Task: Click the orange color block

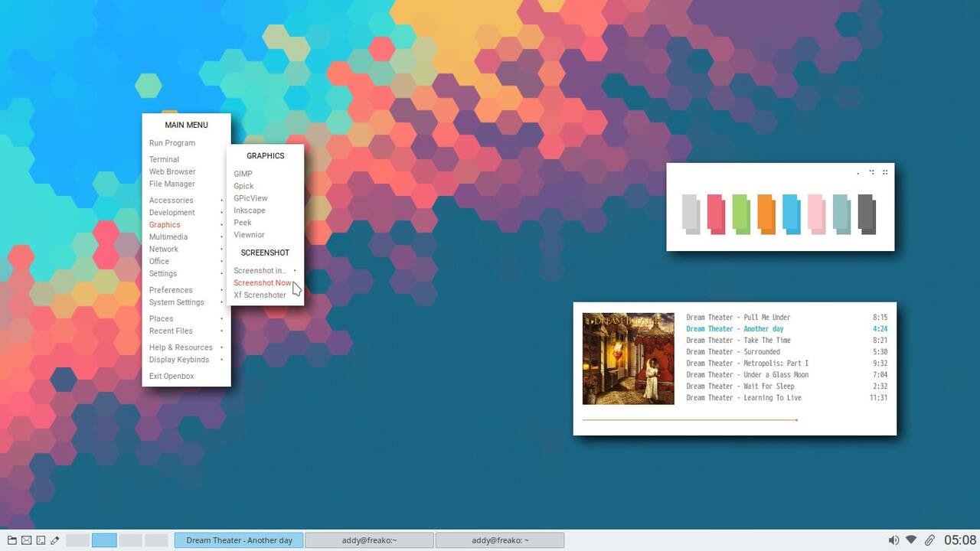Action: coord(766,214)
